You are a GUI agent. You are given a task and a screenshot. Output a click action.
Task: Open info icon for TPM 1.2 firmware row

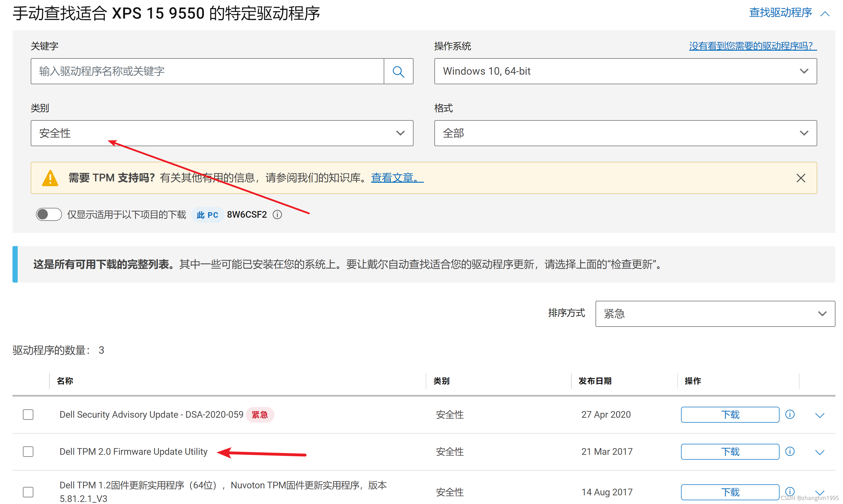(x=790, y=491)
